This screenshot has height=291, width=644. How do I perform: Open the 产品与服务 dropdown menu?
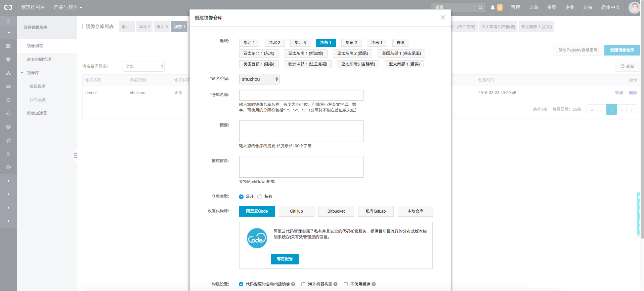coord(68,7)
